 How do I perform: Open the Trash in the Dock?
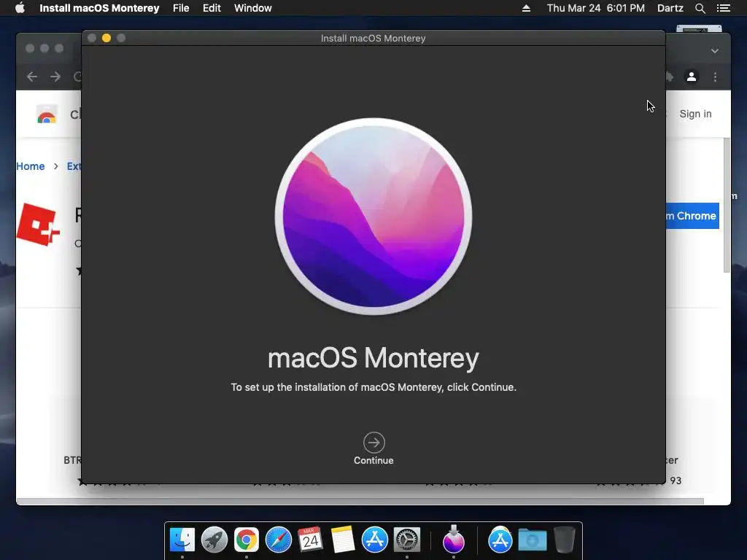pyautogui.click(x=565, y=540)
